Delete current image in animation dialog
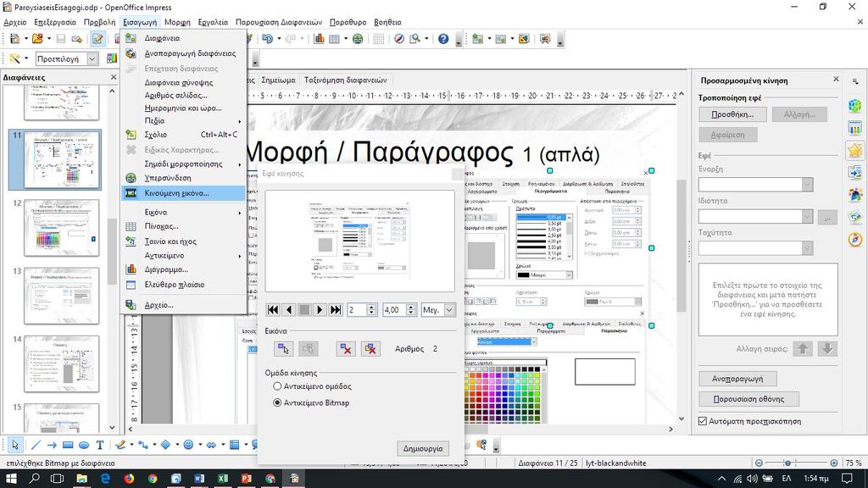The width and height of the screenshot is (868, 488). click(346, 348)
